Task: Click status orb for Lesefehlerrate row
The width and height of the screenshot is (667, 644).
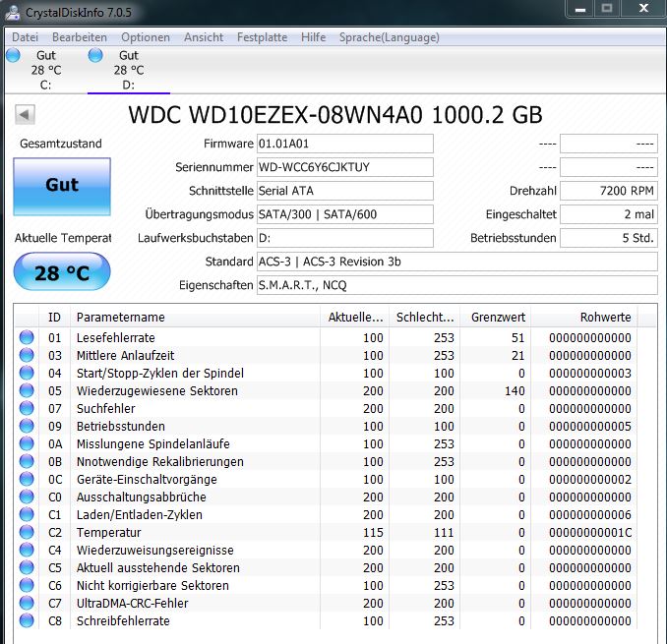Action: pyautogui.click(x=27, y=337)
